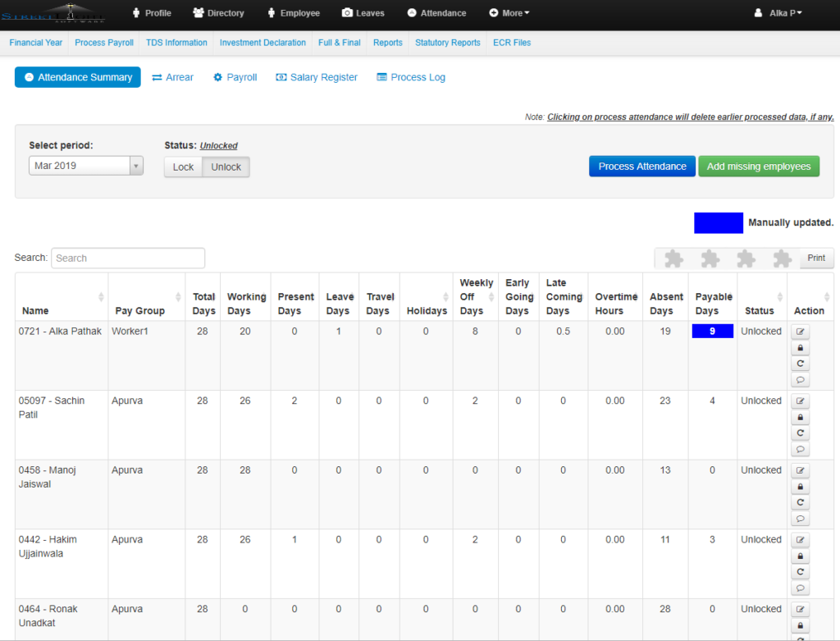Open comment bubble for Hakim Ujjainwala
The image size is (840, 641).
800,588
